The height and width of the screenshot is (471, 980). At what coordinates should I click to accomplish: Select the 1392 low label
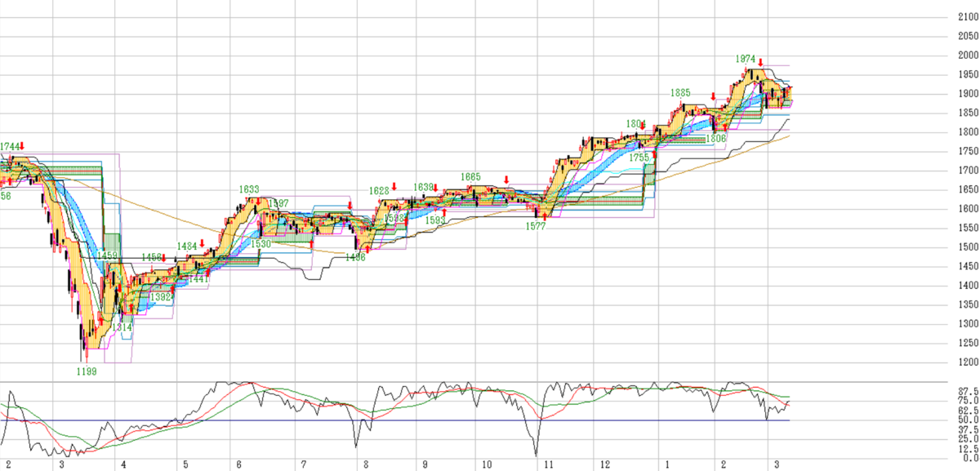(162, 296)
